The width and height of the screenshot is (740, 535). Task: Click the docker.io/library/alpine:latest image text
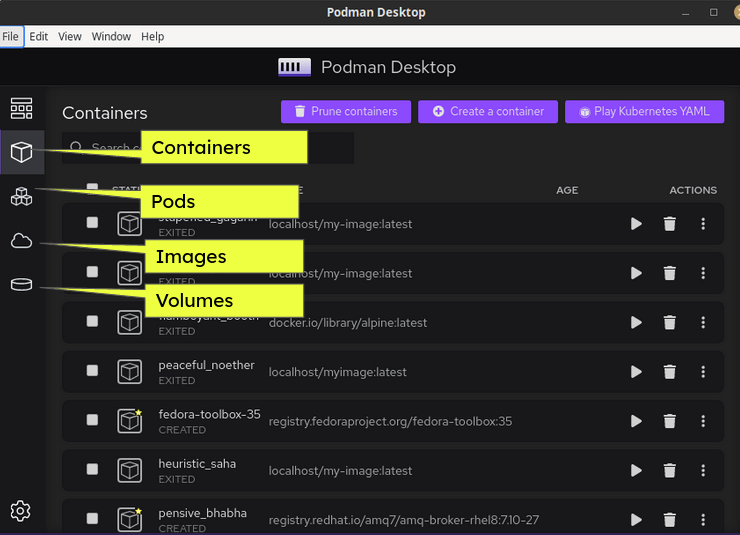pos(348,323)
